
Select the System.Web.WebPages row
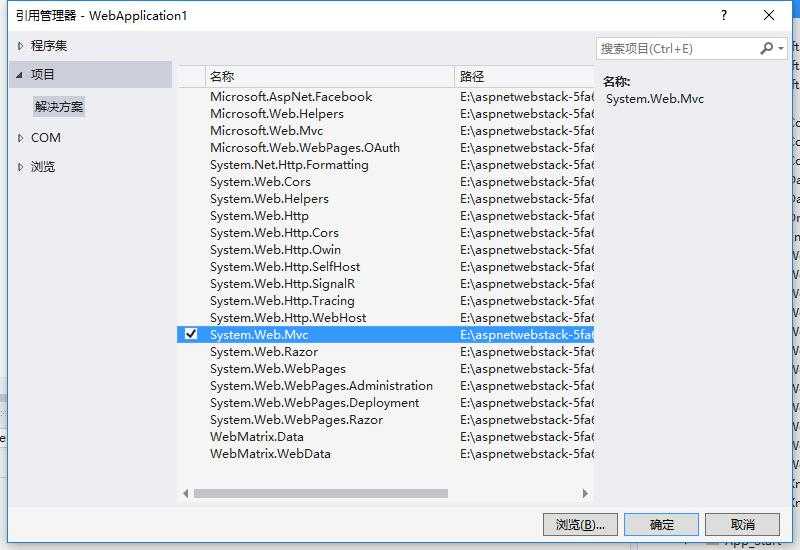point(385,369)
